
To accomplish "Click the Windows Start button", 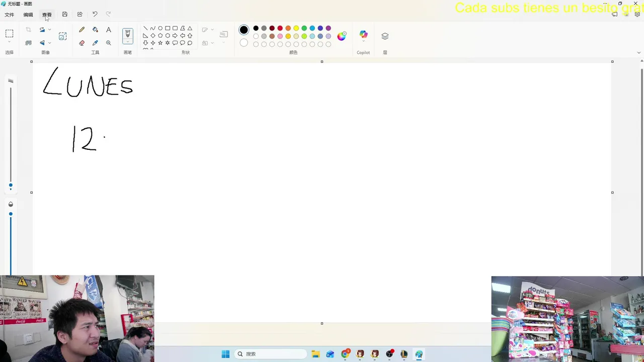I will 225,354.
